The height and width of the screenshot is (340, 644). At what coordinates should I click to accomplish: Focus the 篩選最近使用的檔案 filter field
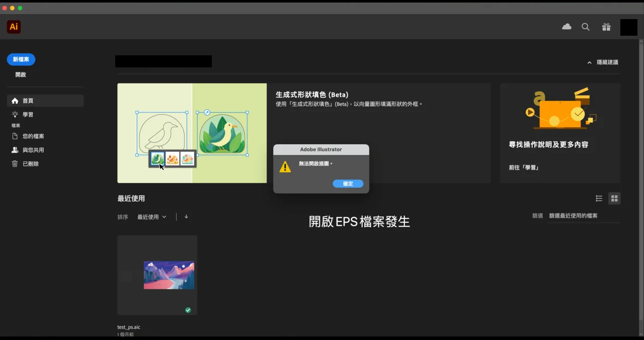[584, 216]
